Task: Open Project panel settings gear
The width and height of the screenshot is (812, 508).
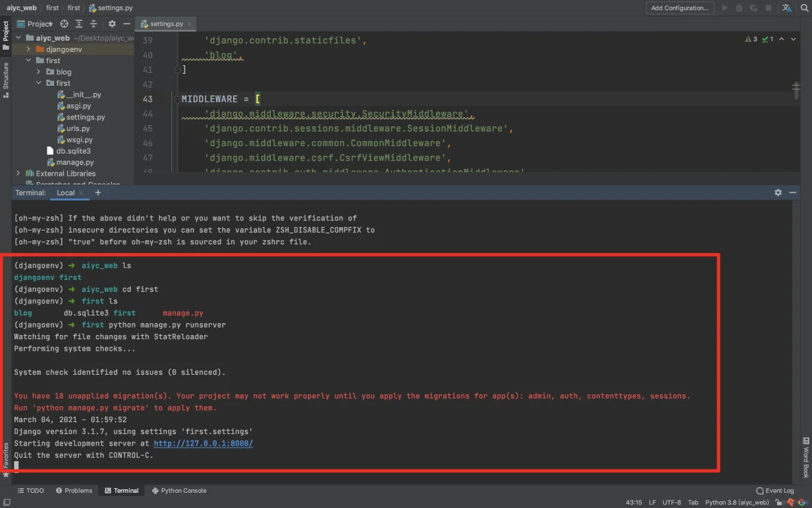Action: point(112,24)
